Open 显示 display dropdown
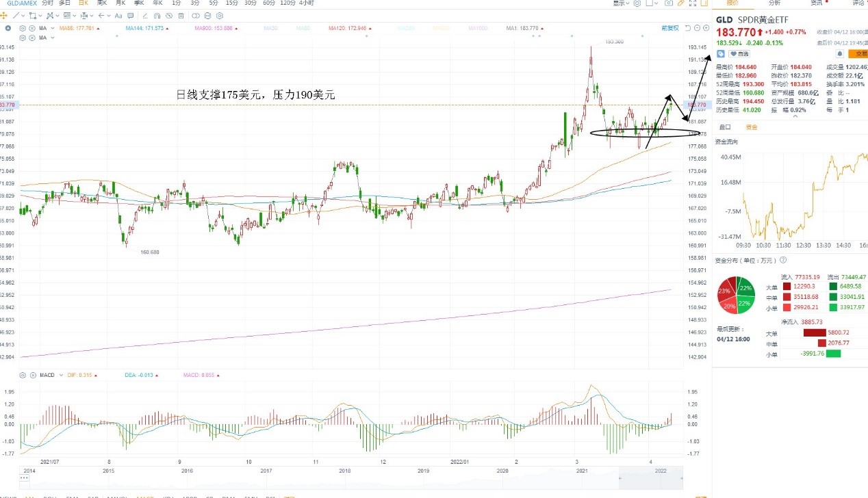868x498 pixels. 621,3
